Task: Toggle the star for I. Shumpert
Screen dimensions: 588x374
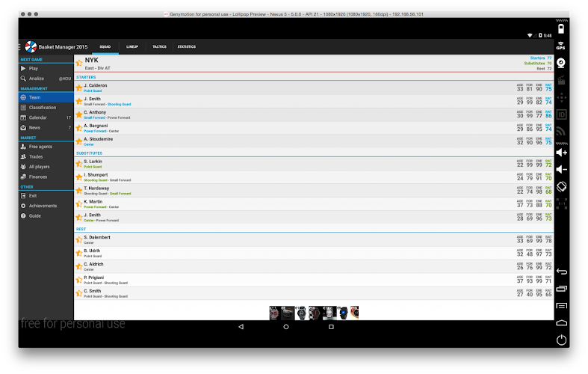Action: tap(79, 177)
